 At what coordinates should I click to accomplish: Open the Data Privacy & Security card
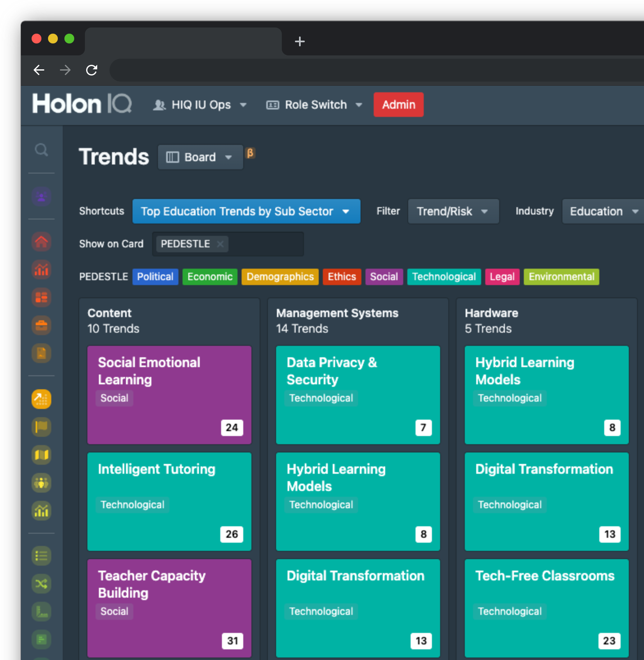[x=358, y=395]
